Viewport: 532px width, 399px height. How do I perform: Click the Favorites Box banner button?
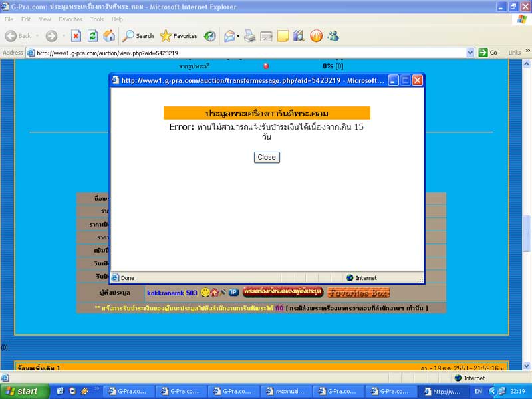coord(358,293)
